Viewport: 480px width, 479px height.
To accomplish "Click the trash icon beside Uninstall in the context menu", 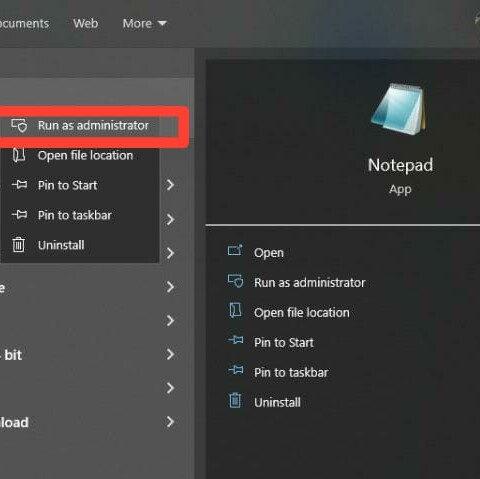I will [x=19, y=245].
